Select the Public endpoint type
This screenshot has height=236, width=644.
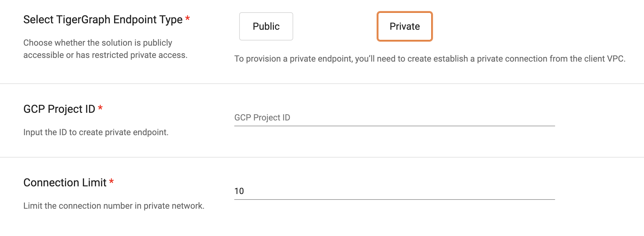(266, 26)
